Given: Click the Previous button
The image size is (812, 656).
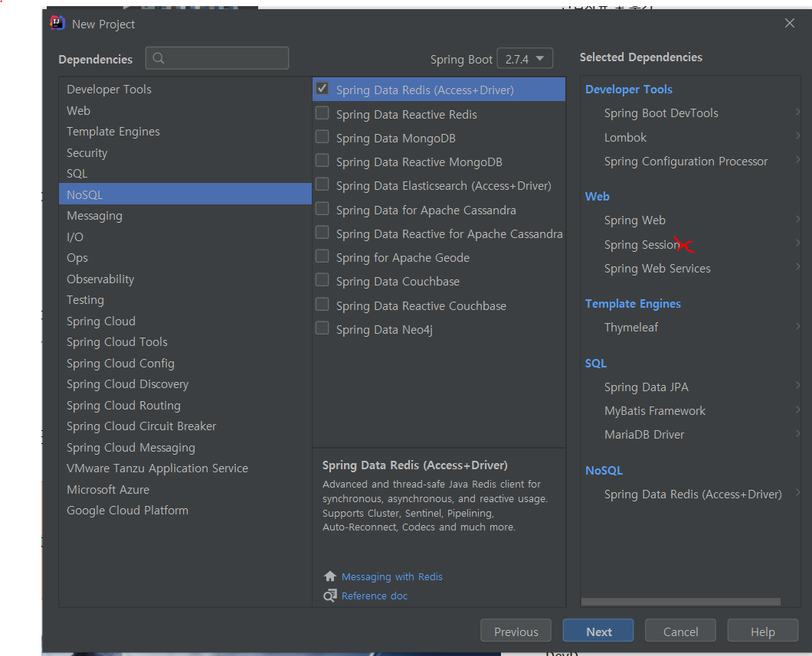Looking at the screenshot, I should point(516,632).
